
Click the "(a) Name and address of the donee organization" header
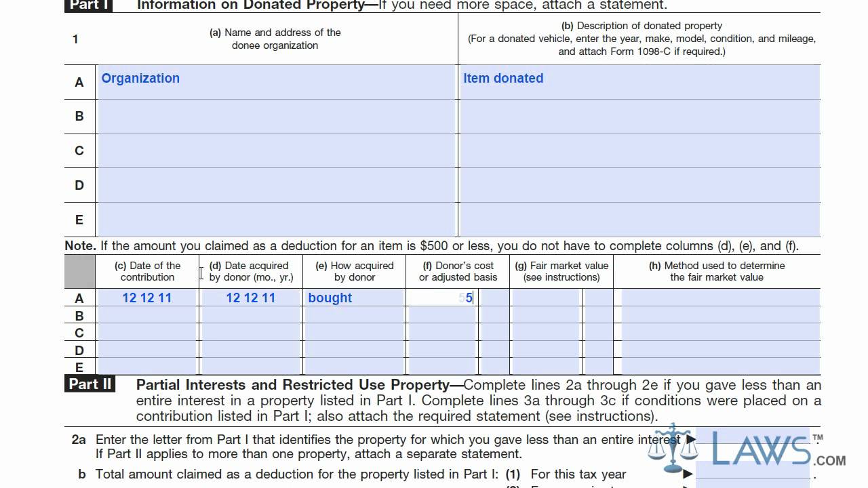coord(275,39)
